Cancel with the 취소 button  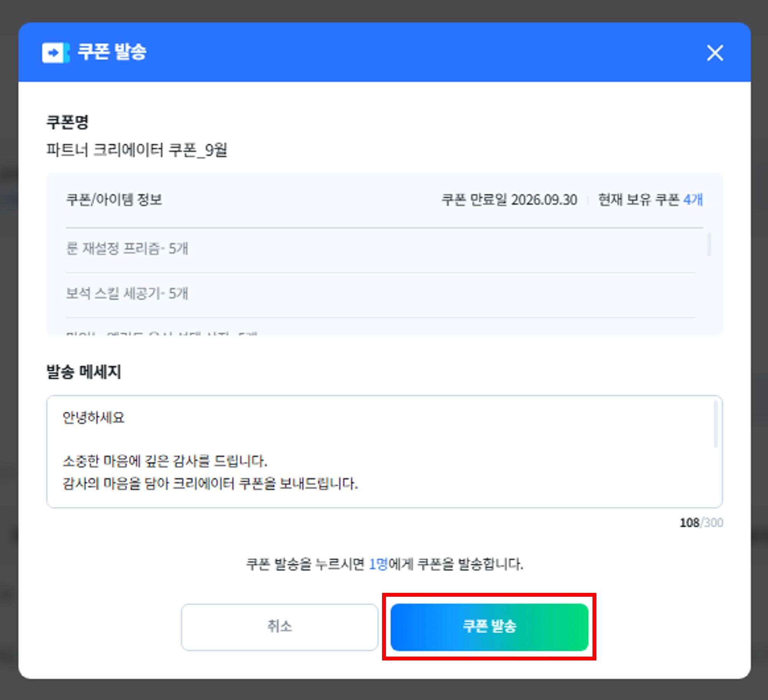tap(280, 627)
